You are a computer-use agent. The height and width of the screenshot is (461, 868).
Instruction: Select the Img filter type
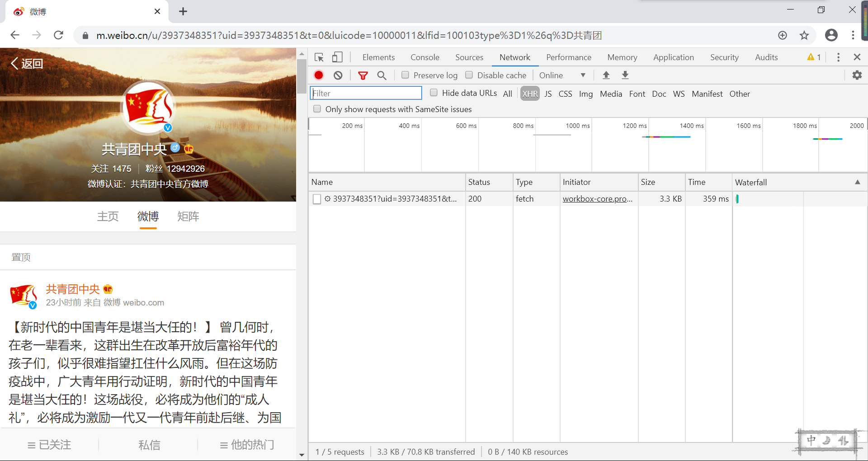(x=586, y=94)
